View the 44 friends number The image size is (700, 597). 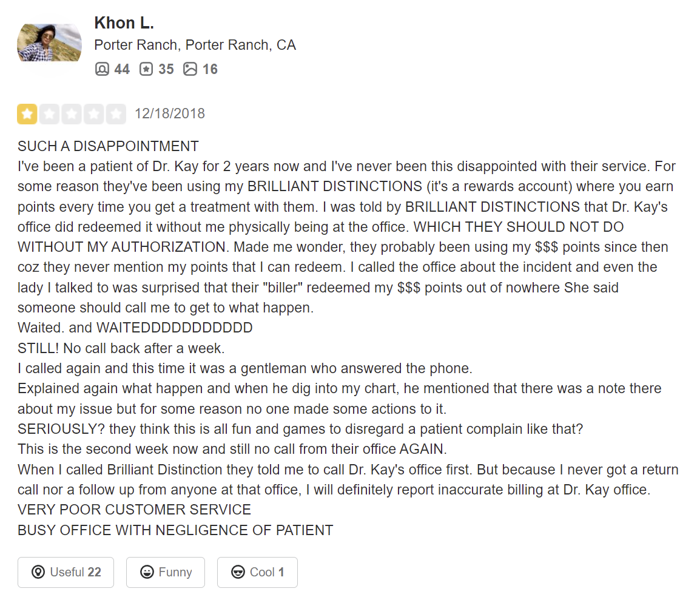point(122,69)
